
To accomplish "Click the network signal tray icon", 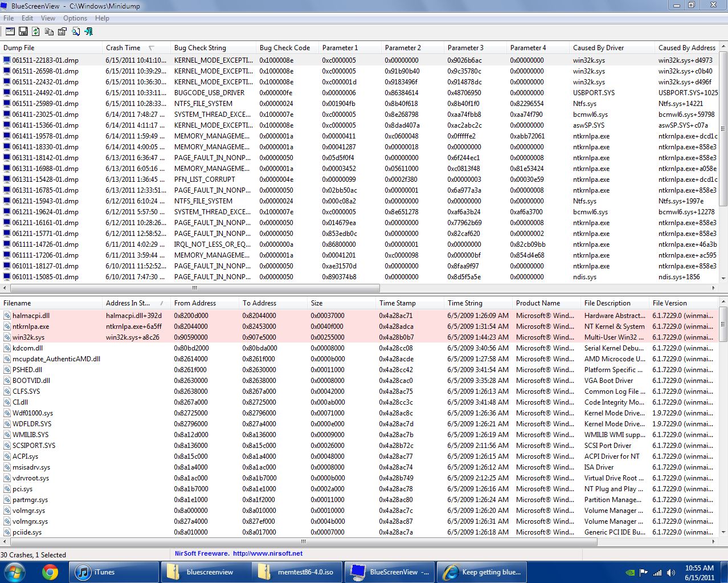I will (x=657, y=573).
